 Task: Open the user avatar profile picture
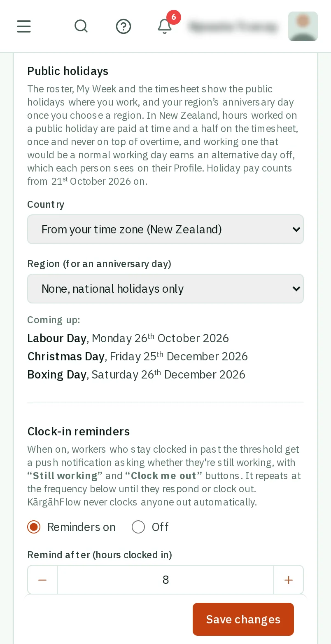303,26
